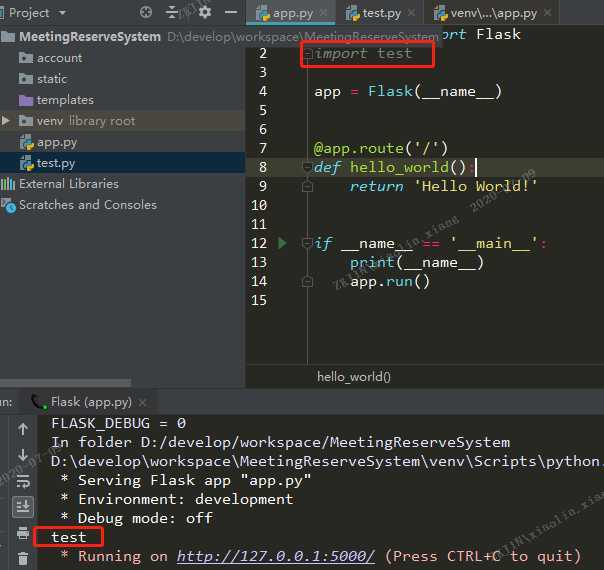Collapse the hello_world function fold at line 8
604x570 pixels.
tap(307, 168)
